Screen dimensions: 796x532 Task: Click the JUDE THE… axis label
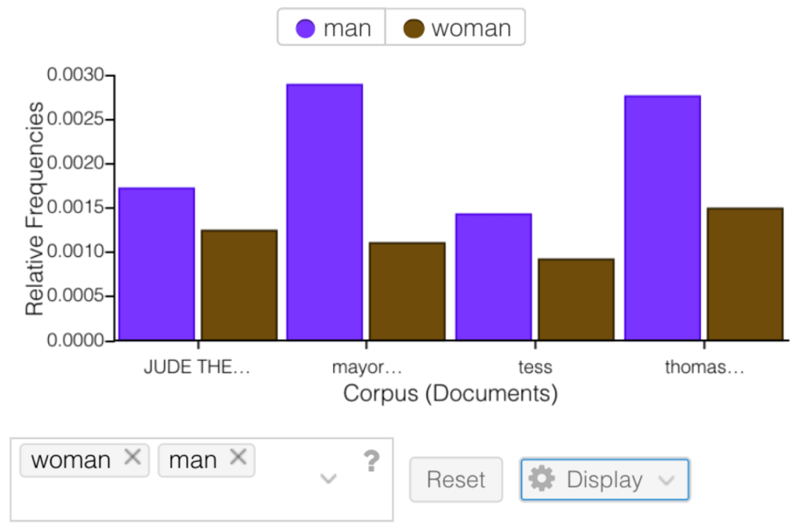[197, 368]
